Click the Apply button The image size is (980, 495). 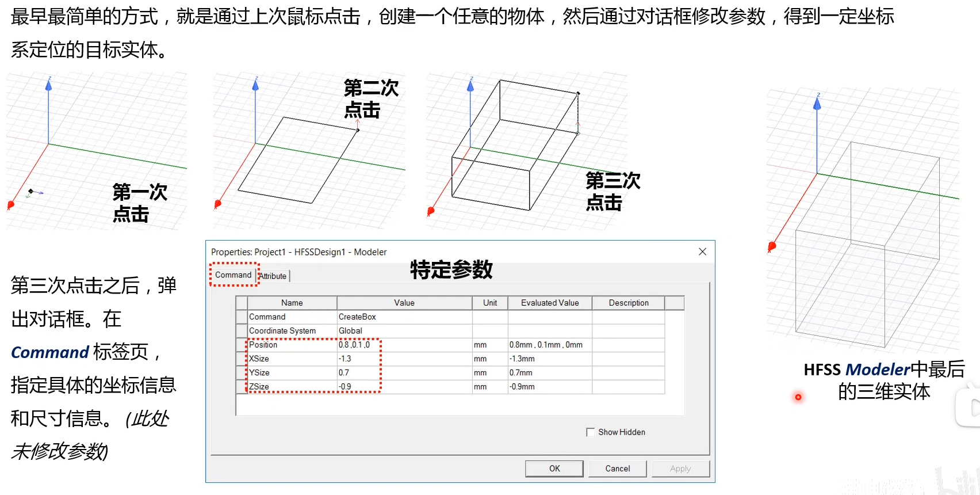[x=680, y=469]
